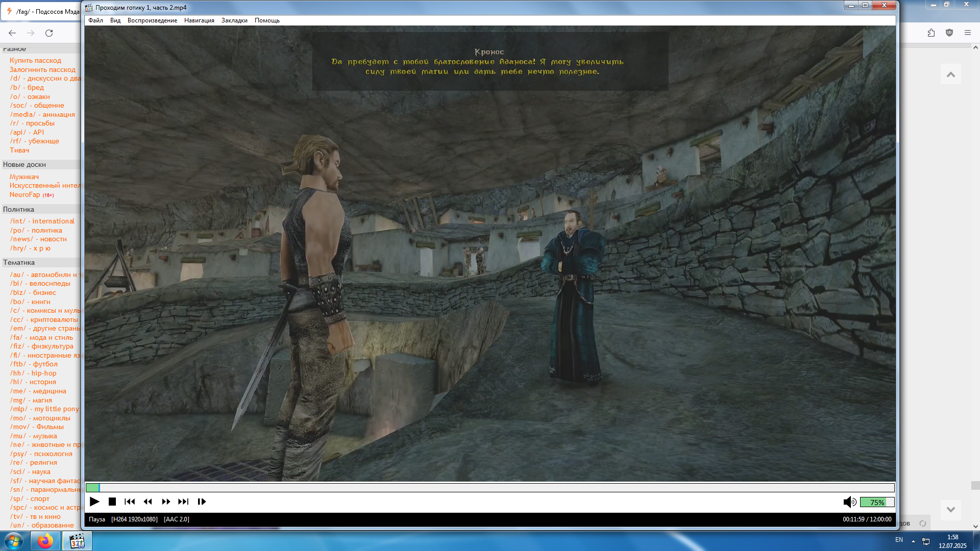Open the /sci/ - наука board

pyautogui.click(x=30, y=471)
